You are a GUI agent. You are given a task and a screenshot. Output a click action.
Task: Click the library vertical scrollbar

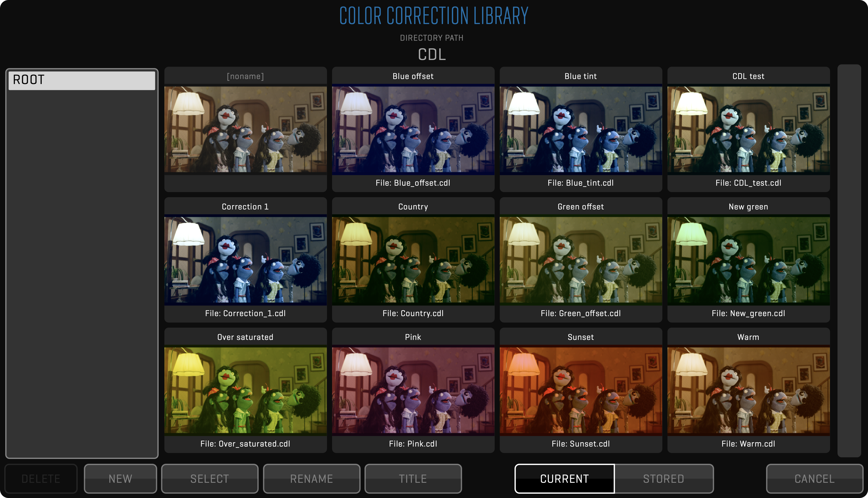pyautogui.click(x=849, y=261)
